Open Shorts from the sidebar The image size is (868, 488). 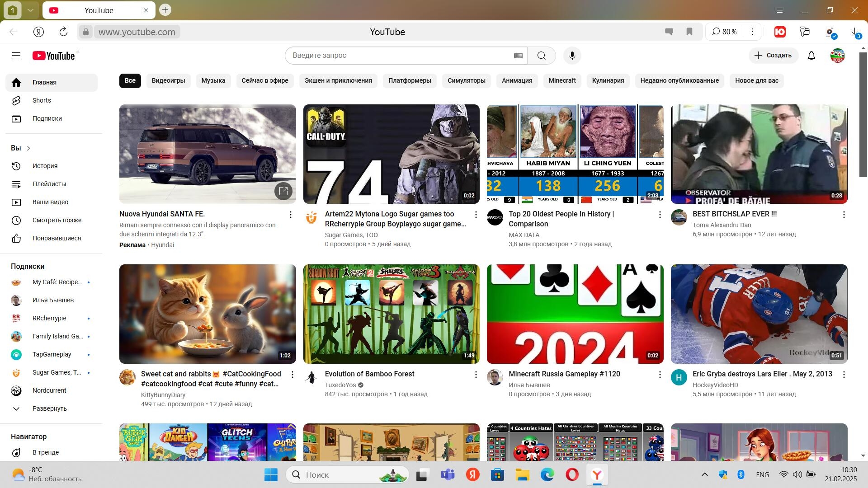tap(42, 100)
